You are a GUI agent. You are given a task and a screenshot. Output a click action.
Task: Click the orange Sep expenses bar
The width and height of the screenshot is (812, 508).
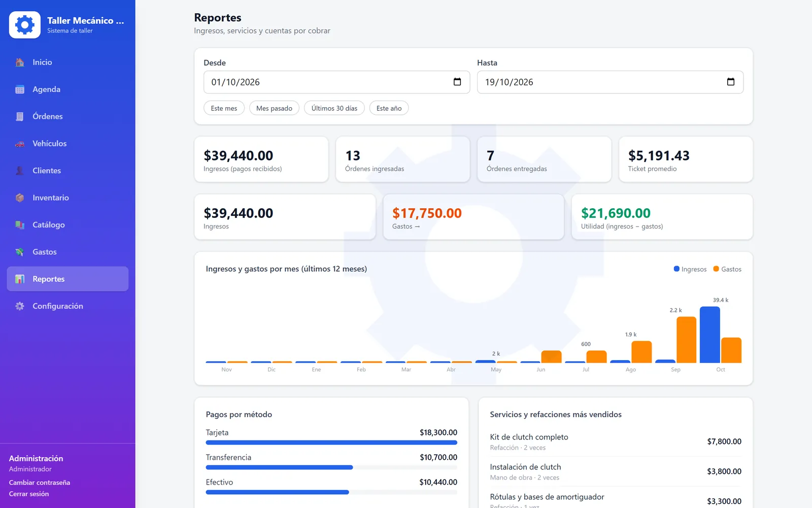click(x=686, y=340)
